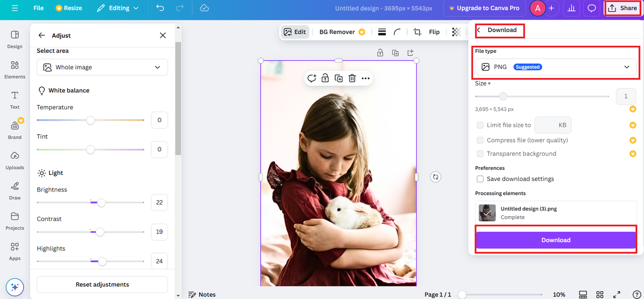Redo the last action
The height and width of the screenshot is (299, 644).
click(x=180, y=8)
